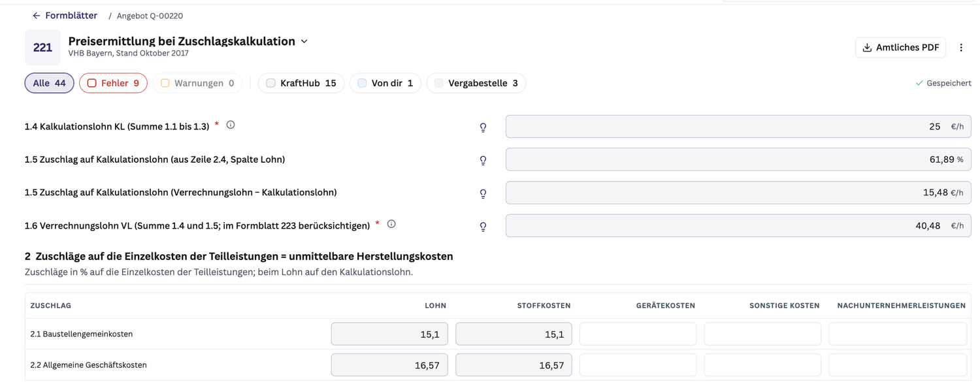Click the Zuschlag field showing 61,89 %
The image size is (980, 392).
pos(738,159)
